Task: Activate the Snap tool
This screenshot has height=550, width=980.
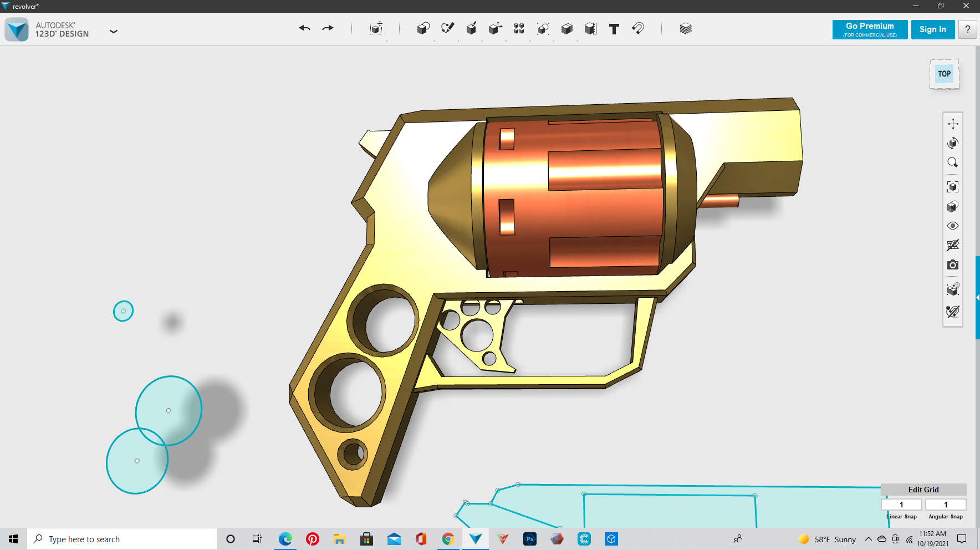Action: tap(637, 29)
